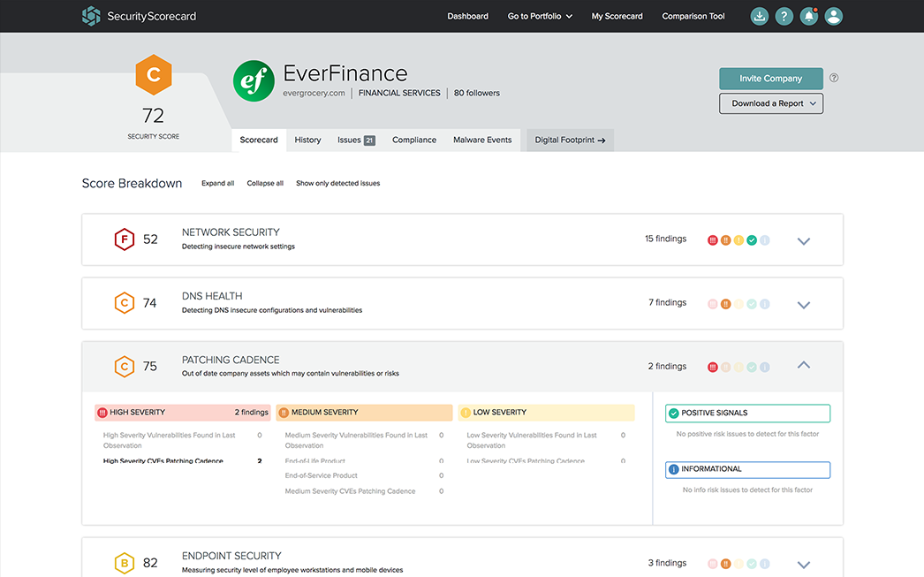Open My Scorecard
This screenshot has height=577, width=924.
click(617, 16)
